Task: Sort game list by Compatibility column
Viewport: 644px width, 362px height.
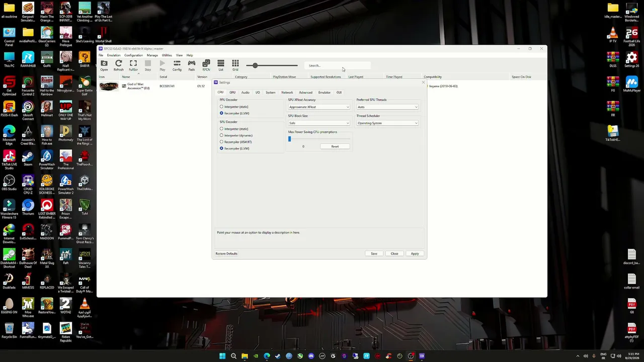Action: point(433,77)
